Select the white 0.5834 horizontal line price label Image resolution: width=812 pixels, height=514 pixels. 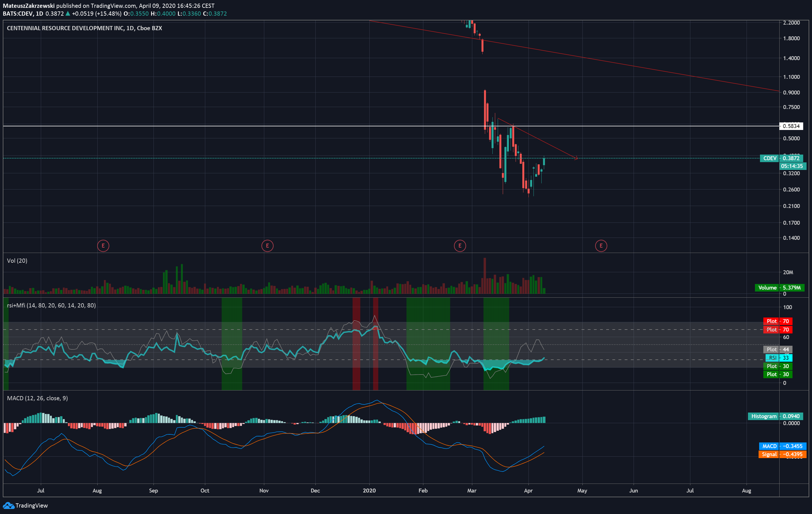click(x=791, y=126)
